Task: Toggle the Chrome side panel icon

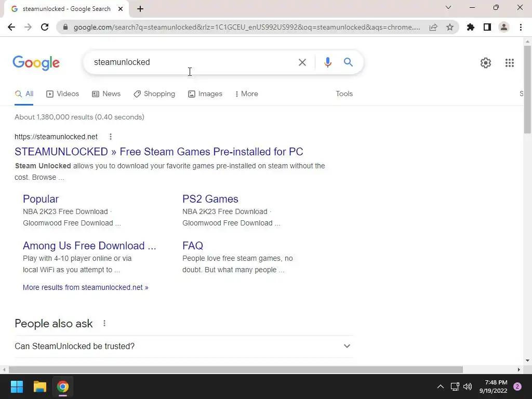Action: click(x=487, y=27)
